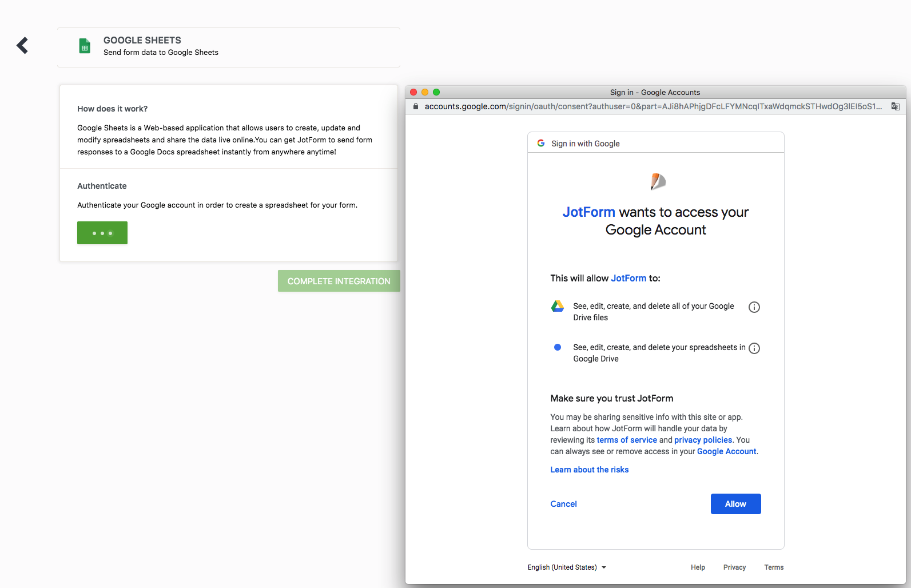Open the Help footer link
The image size is (911, 588).
[698, 567]
